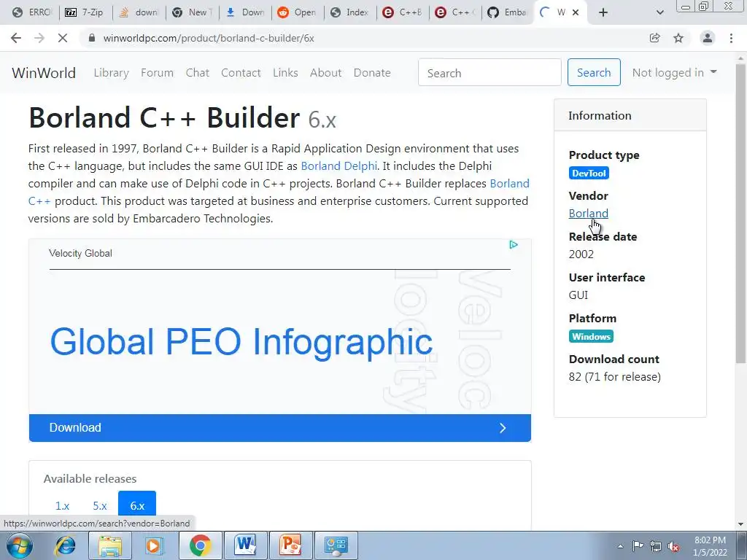The width and height of the screenshot is (747, 560).
Task: Close the current WinWorld tab
Action: click(x=576, y=12)
